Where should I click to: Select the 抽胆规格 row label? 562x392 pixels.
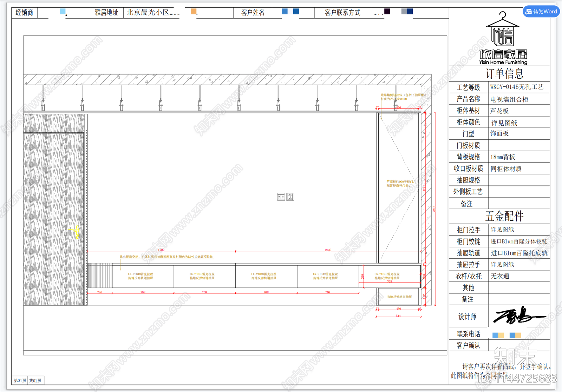468,180
